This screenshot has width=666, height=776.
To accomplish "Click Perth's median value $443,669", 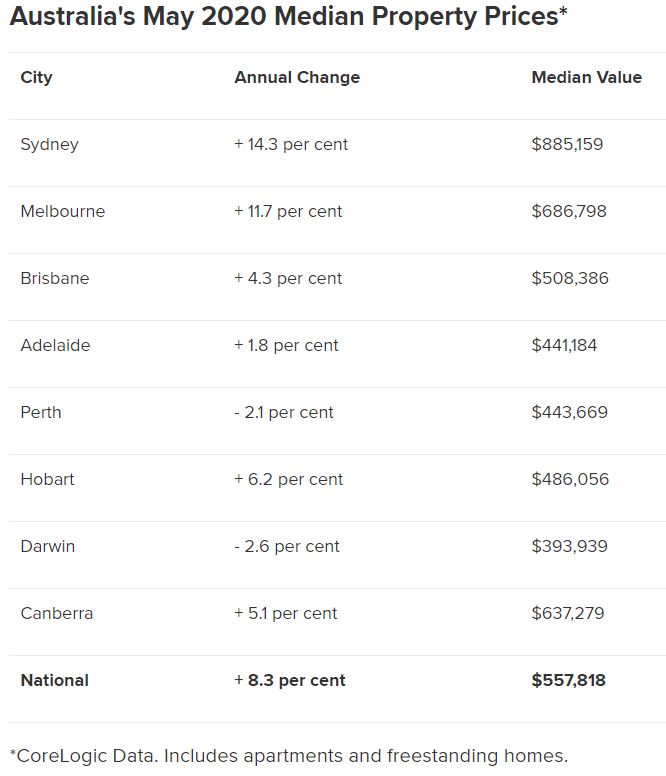I will click(x=570, y=412).
